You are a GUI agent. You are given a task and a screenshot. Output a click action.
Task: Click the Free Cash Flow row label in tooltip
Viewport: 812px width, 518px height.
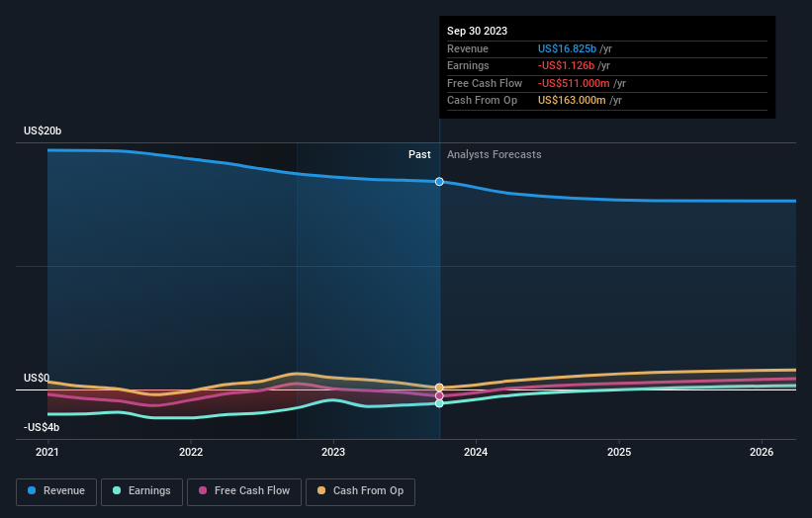pyautogui.click(x=485, y=83)
